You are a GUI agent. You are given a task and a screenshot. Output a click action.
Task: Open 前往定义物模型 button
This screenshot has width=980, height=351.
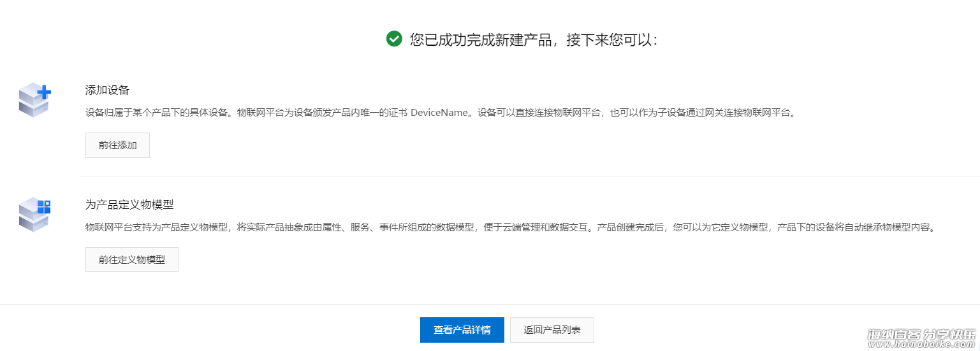132,260
